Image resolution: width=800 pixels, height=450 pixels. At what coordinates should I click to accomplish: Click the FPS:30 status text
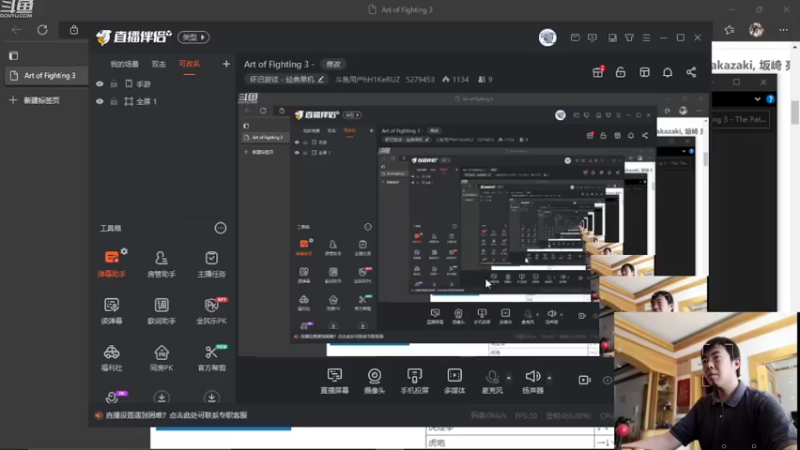click(526, 416)
